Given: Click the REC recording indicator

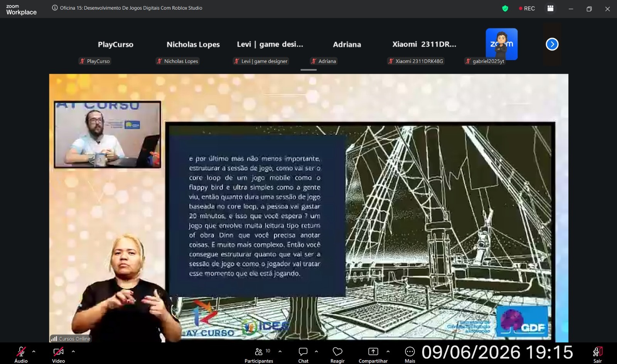Looking at the screenshot, I should 527,8.
